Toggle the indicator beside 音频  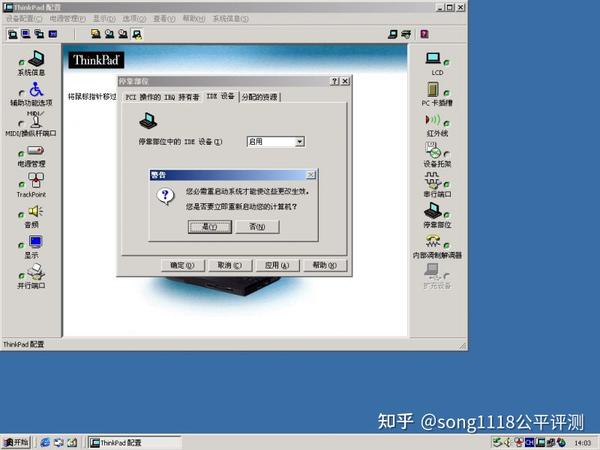coord(21,215)
